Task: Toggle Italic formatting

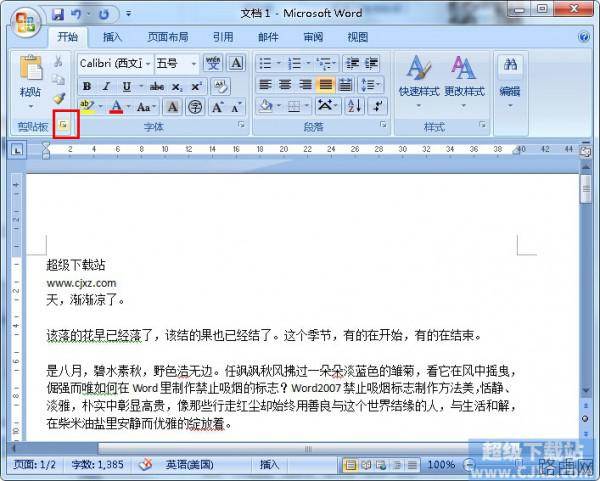Action: (x=106, y=86)
